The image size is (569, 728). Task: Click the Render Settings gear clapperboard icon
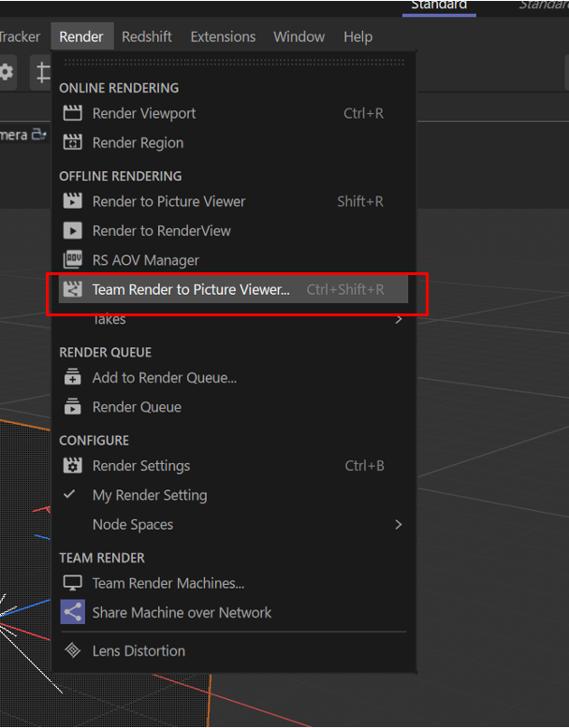[x=72, y=465]
